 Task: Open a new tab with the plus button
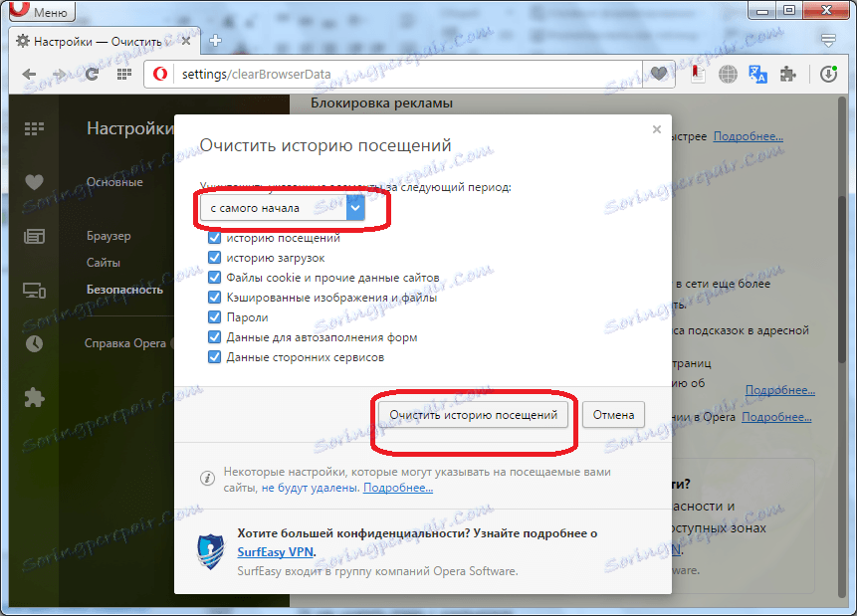coord(215,41)
